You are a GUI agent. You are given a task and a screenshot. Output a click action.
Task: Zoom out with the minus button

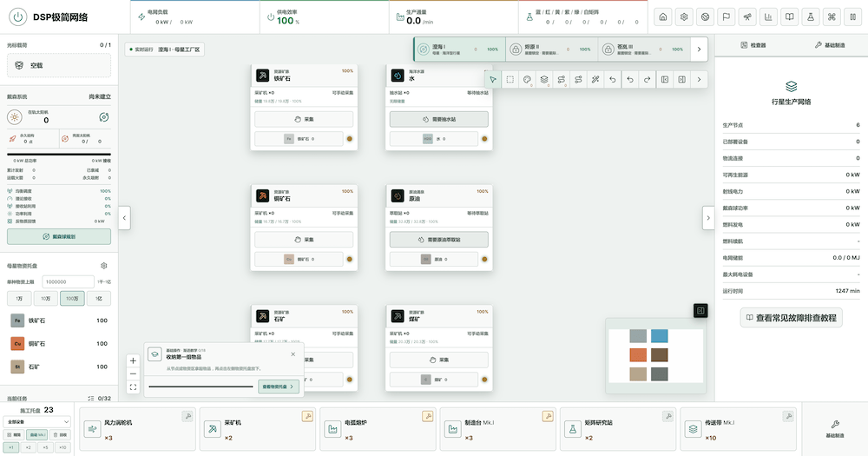tap(133, 374)
